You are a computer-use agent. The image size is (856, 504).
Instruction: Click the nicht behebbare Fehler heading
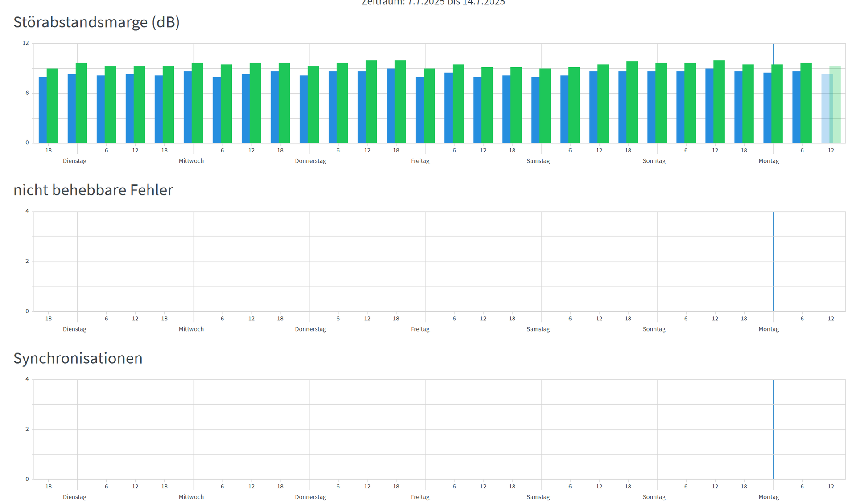coord(93,190)
